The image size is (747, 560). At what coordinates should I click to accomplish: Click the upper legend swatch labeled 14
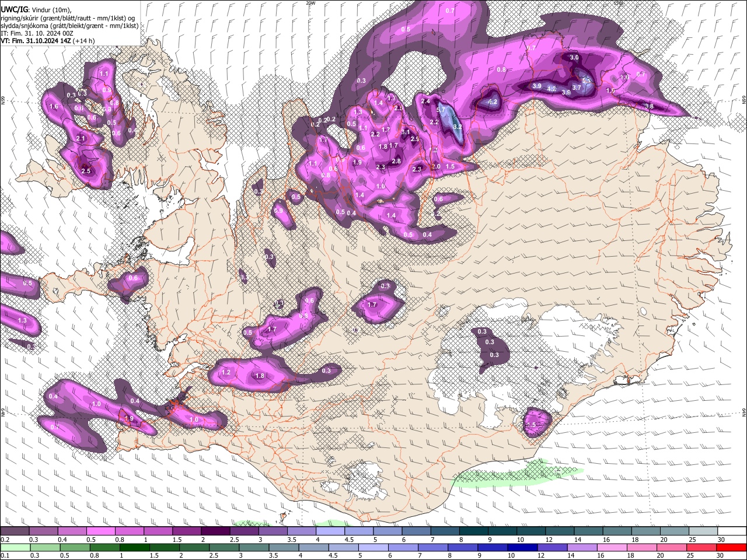[x=589, y=531]
